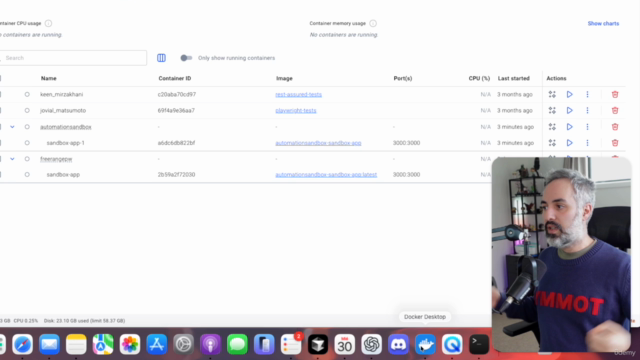The image size is (640, 360).
Task: Open the automationsandbox-sandbox-app image link
Action: [x=318, y=143]
